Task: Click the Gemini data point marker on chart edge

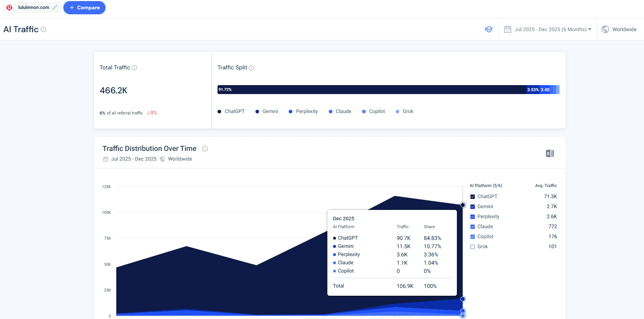Action: [x=463, y=299]
